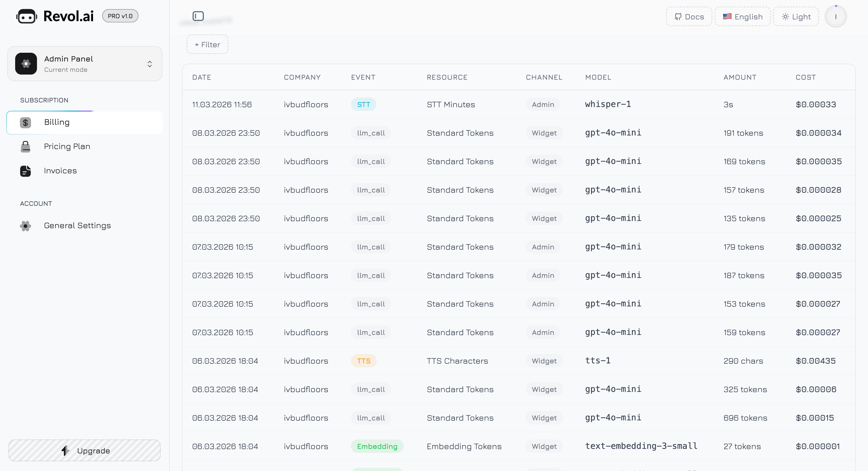Screen dimensions: 868x471
Task: Click the TTS event badge
Action: [x=364, y=361]
